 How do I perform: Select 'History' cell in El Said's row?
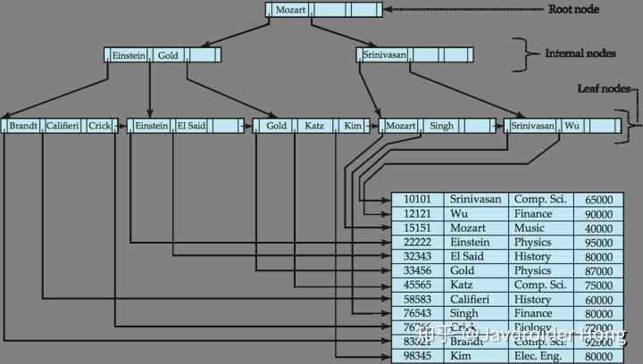click(x=532, y=257)
